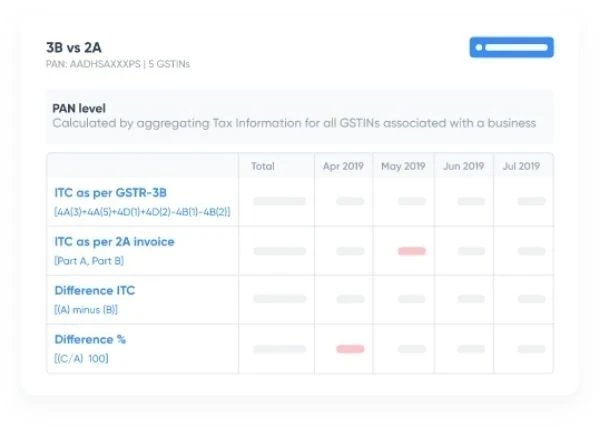Click Apr 2019 cell in Difference ITC row
Image resolution: width=600 pixels, height=430 pixels.
350,299
